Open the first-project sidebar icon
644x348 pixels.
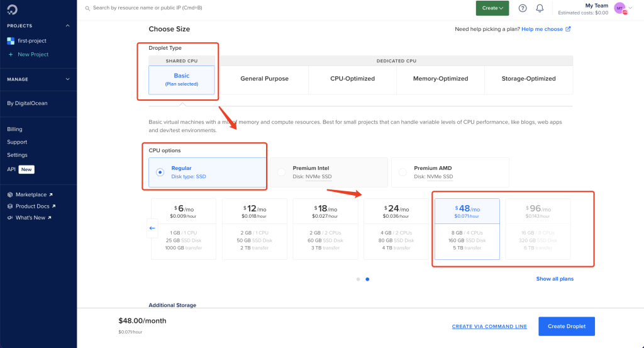click(x=11, y=41)
